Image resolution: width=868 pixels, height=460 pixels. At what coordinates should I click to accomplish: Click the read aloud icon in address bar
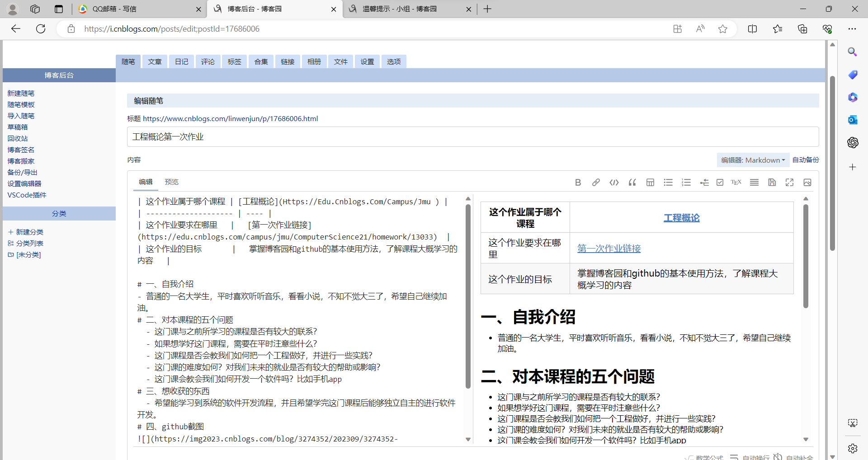[700, 29]
